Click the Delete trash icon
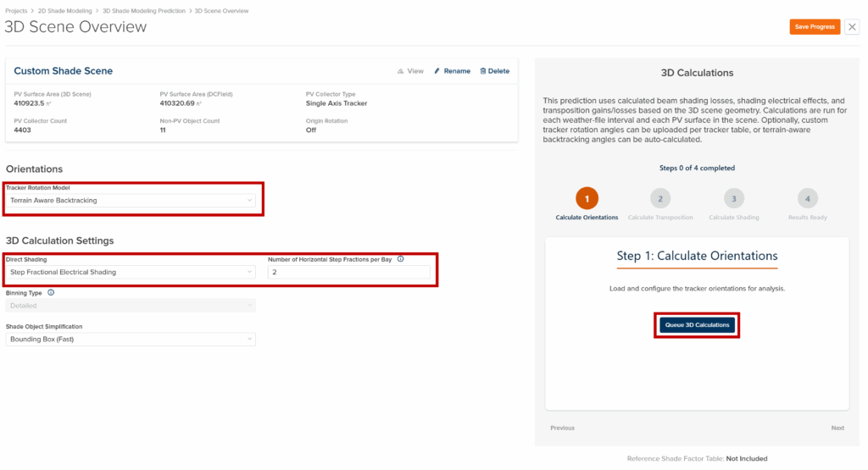 tap(483, 71)
